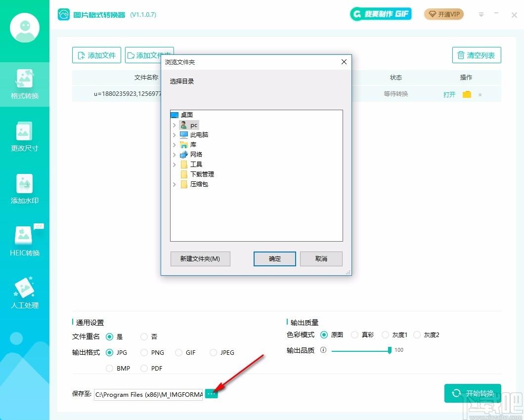524x420 pixels.
Task: Choose PNG output format
Action: coord(144,352)
